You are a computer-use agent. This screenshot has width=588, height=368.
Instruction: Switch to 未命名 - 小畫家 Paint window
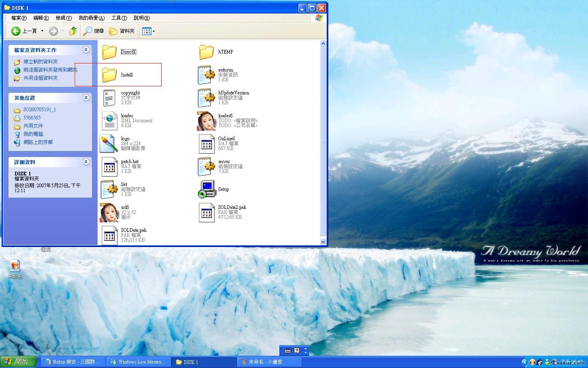(x=269, y=362)
